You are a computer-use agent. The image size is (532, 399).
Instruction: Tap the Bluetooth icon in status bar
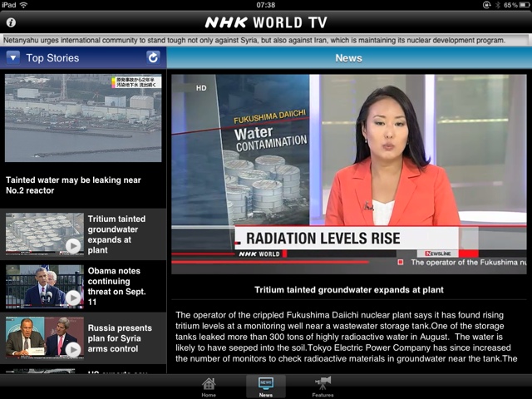pyautogui.click(x=498, y=5)
